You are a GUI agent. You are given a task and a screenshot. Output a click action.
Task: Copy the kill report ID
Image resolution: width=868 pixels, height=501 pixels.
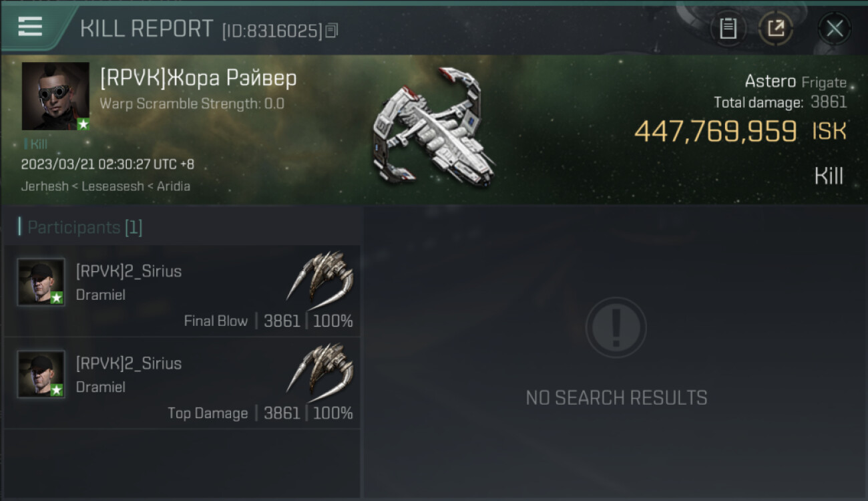[x=332, y=31]
